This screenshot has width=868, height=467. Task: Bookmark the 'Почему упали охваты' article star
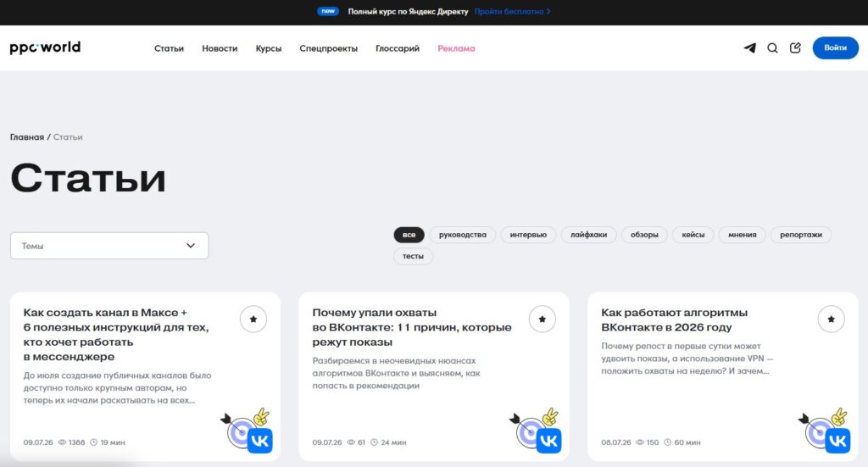coord(542,320)
